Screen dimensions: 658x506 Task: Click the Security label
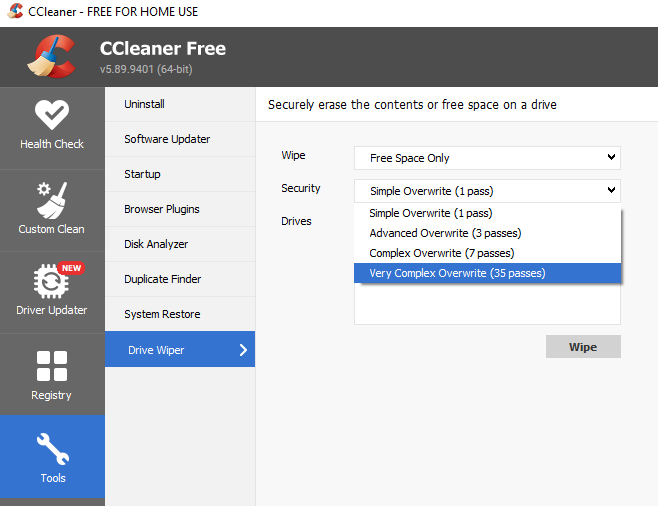[x=300, y=188]
